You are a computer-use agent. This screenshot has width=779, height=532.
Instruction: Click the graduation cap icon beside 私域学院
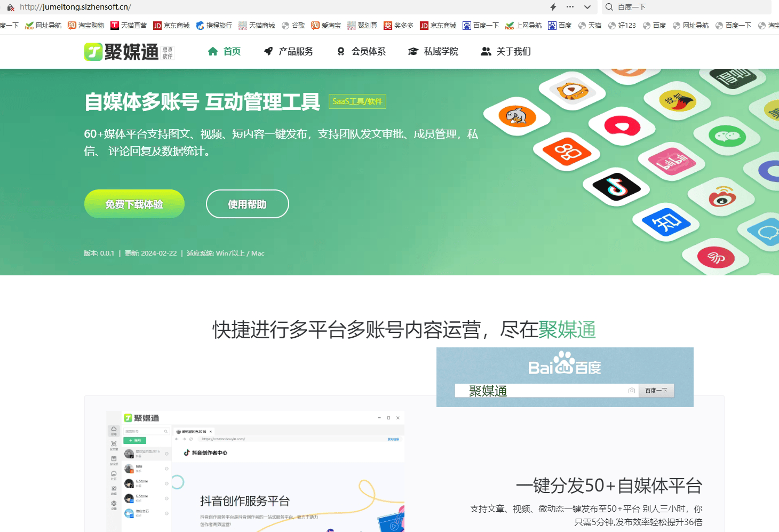[x=413, y=51]
